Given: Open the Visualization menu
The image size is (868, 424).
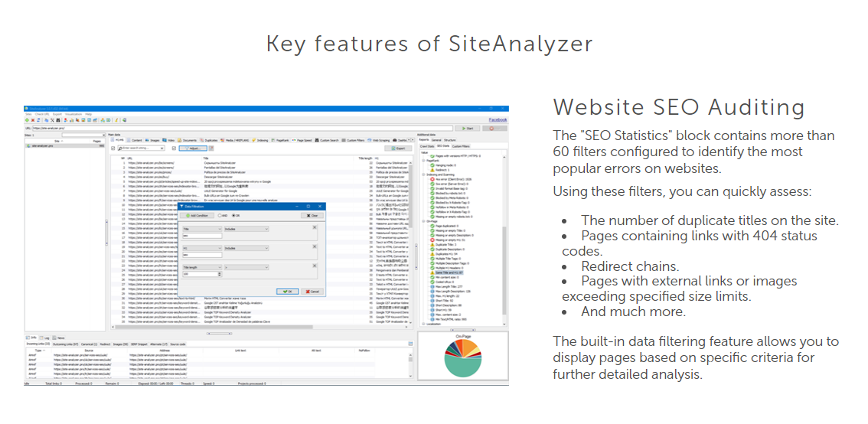Looking at the screenshot, I should (73, 114).
